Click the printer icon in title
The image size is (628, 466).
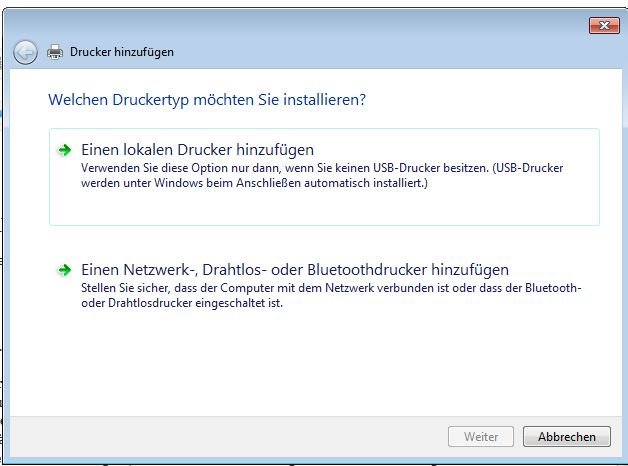55,52
